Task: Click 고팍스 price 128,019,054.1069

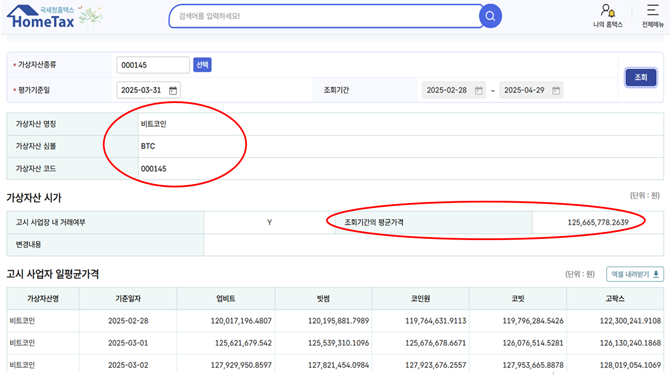Action: [630, 365]
